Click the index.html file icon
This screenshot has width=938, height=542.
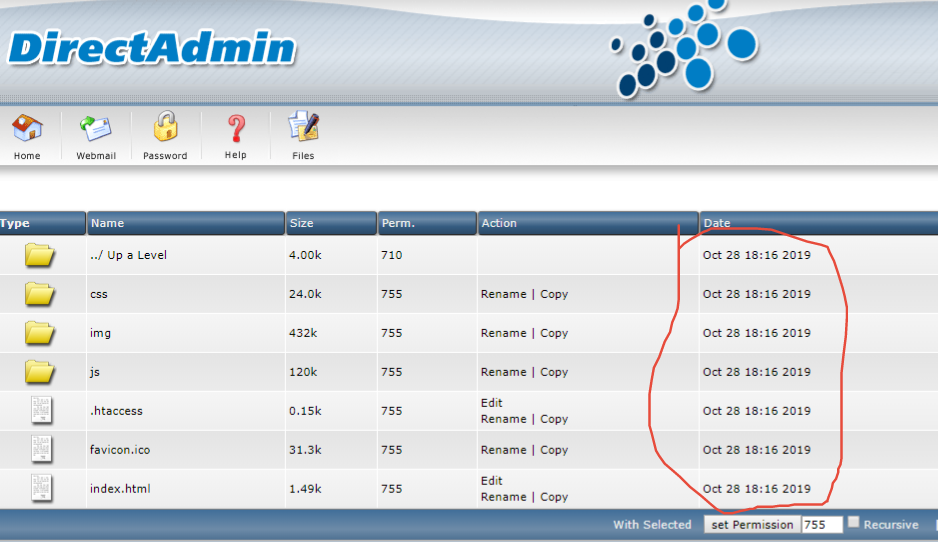(41, 488)
